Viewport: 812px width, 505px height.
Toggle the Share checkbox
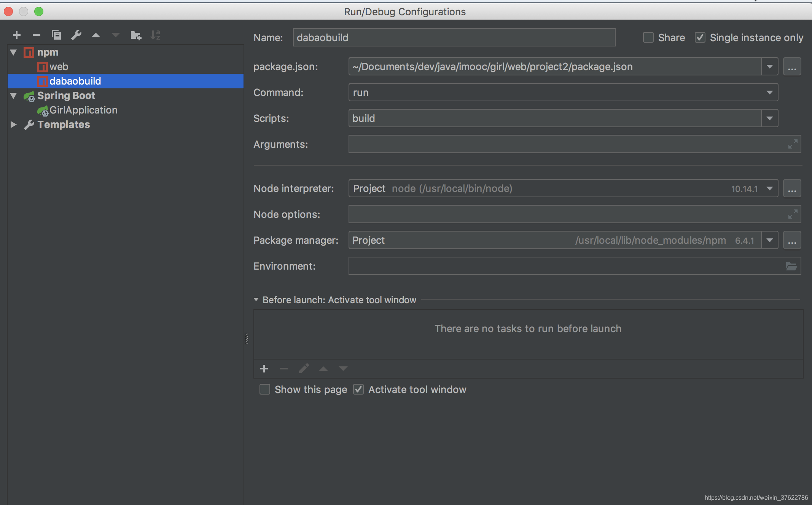647,38
